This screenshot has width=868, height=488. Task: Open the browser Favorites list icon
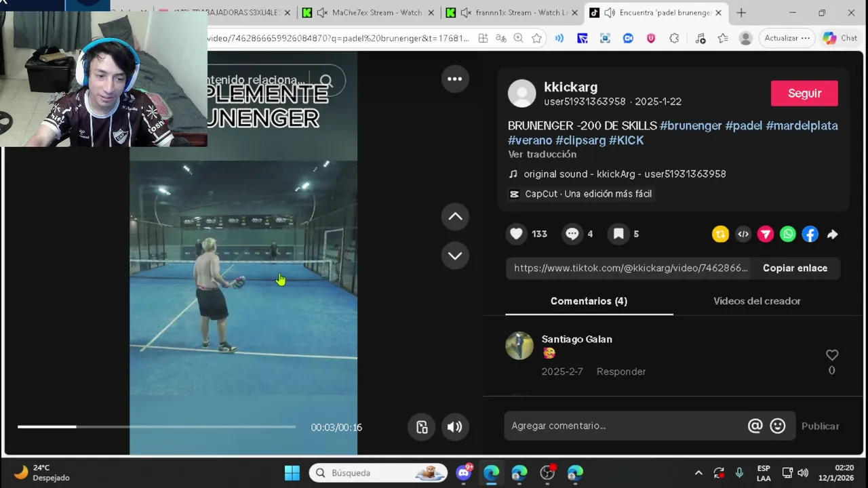(723, 39)
